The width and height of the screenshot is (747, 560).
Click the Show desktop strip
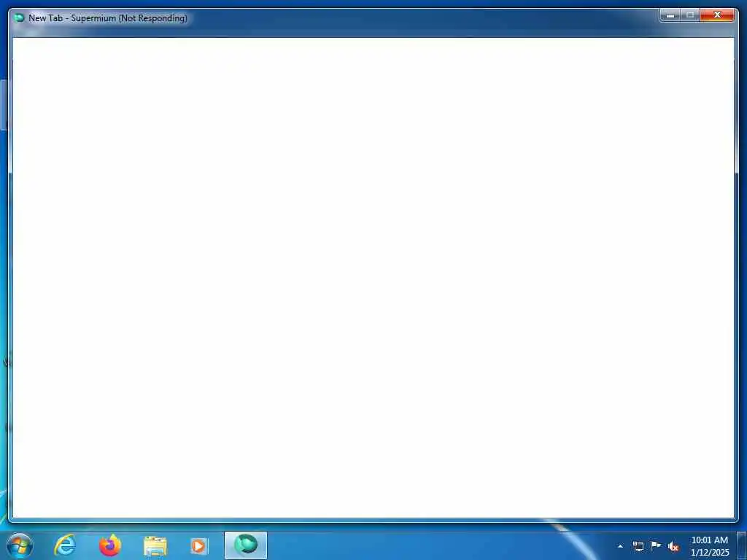click(742, 545)
